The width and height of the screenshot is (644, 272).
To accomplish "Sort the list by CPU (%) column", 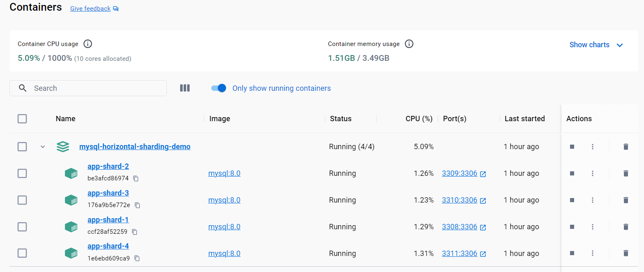I will pyautogui.click(x=419, y=119).
